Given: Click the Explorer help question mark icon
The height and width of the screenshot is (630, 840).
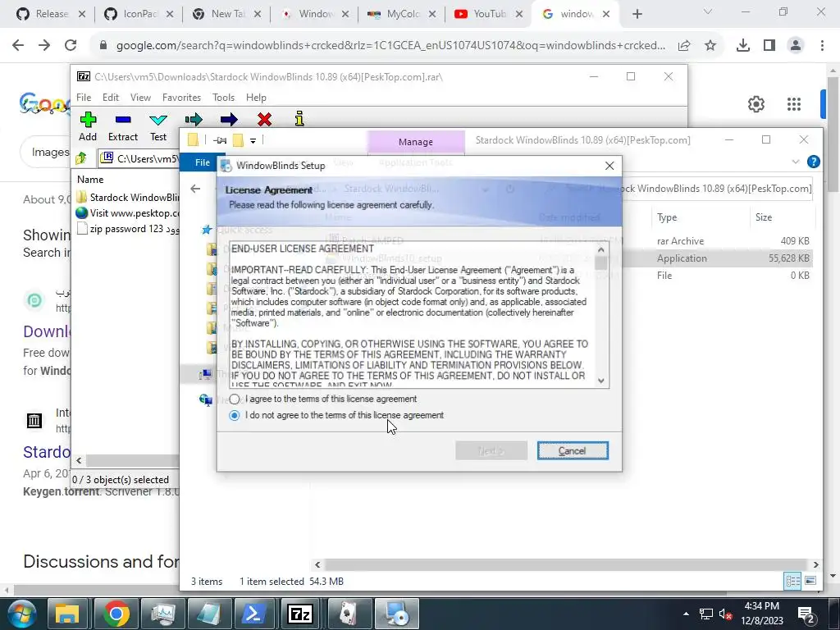Looking at the screenshot, I should point(813,162).
